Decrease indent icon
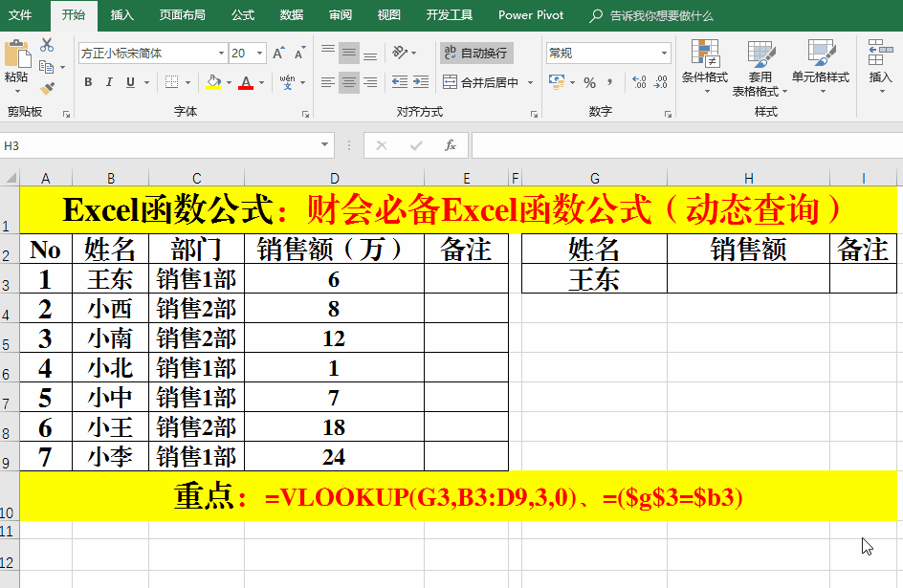Viewport: 903px width, 588px height. pos(400,82)
